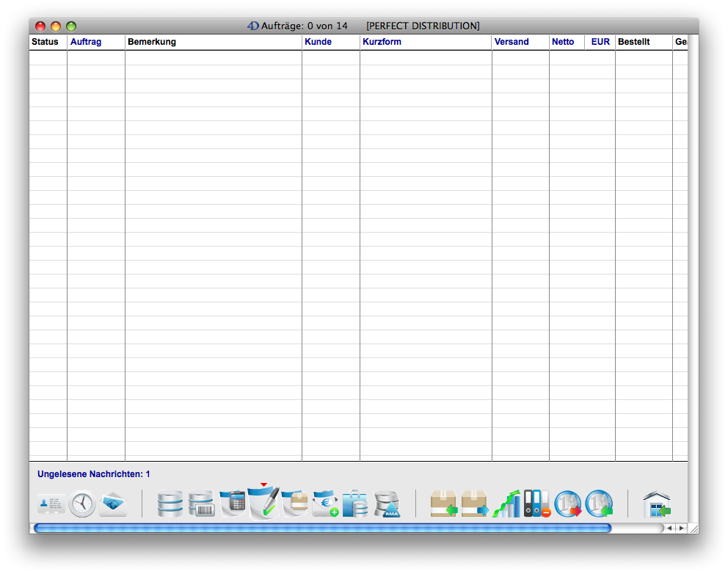Click the horizontal scrollbar right arrow

[681, 528]
